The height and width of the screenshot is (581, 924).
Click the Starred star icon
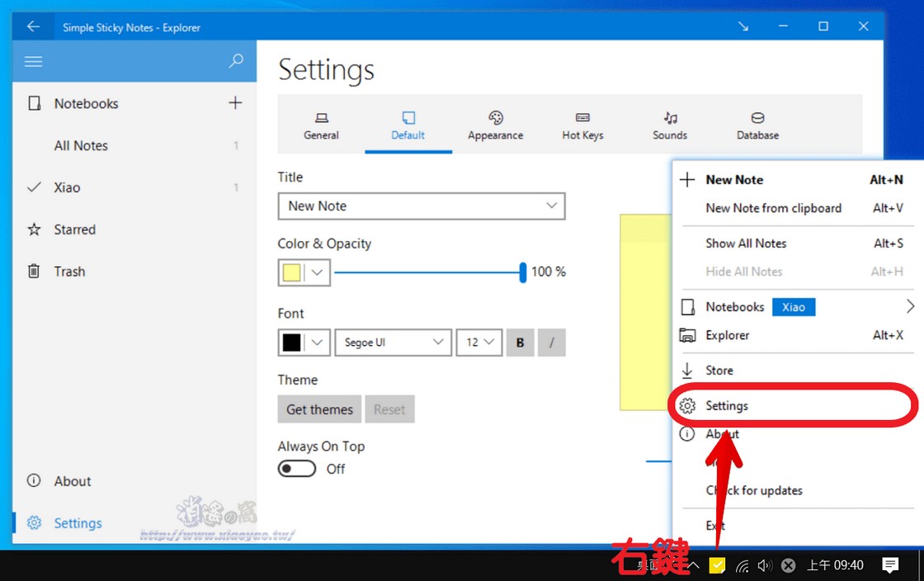(x=34, y=229)
